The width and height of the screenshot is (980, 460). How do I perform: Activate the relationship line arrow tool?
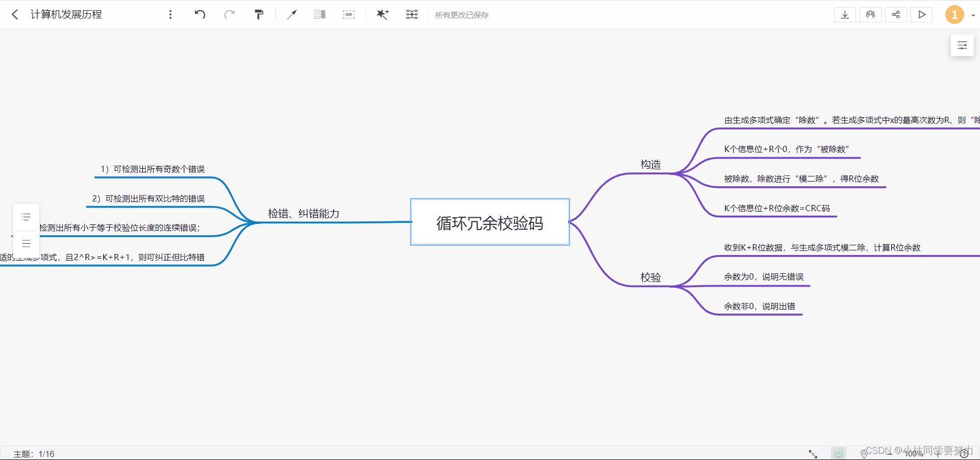coord(292,14)
